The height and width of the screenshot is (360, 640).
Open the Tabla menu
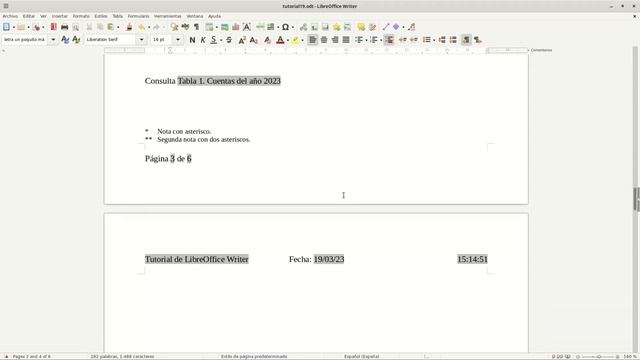click(118, 16)
